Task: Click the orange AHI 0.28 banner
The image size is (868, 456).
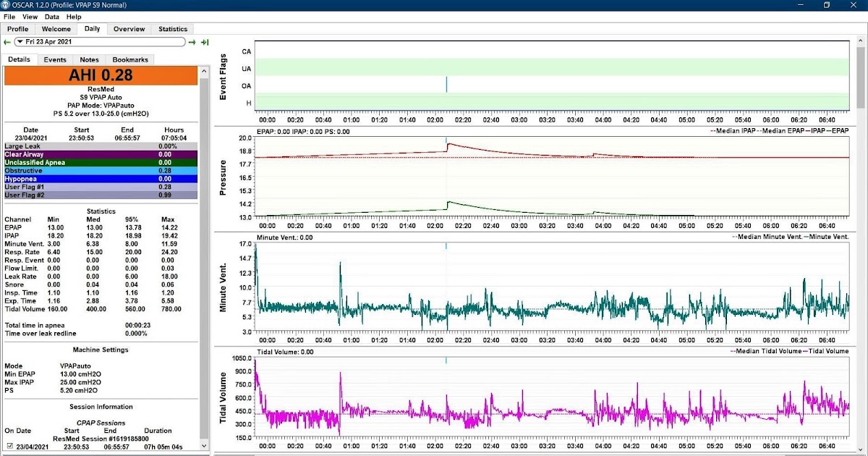Action: [101, 75]
